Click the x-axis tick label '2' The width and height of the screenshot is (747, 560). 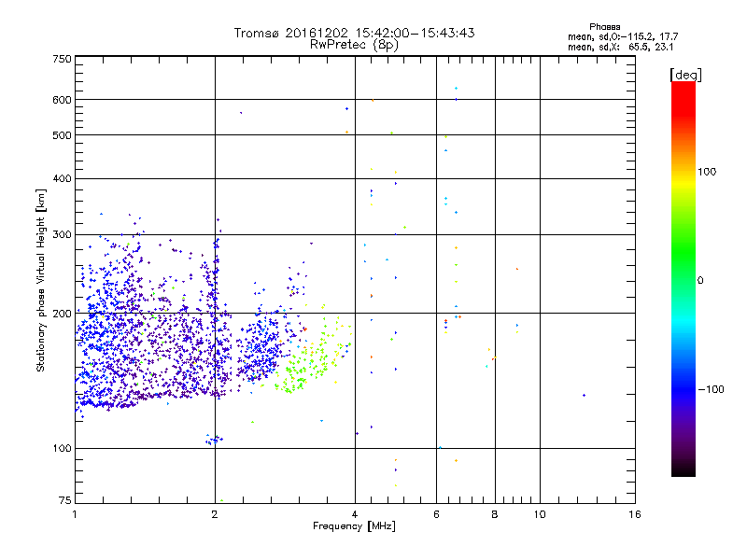click(x=215, y=514)
